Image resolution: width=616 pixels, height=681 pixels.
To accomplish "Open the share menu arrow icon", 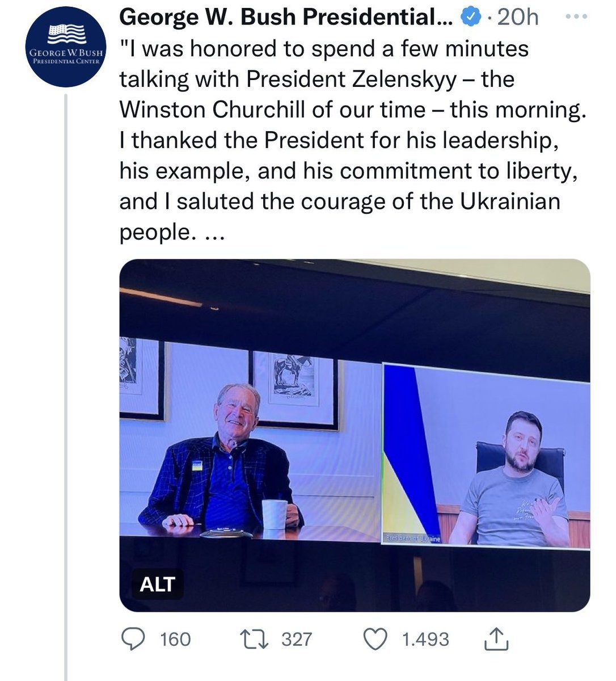I will tap(495, 640).
